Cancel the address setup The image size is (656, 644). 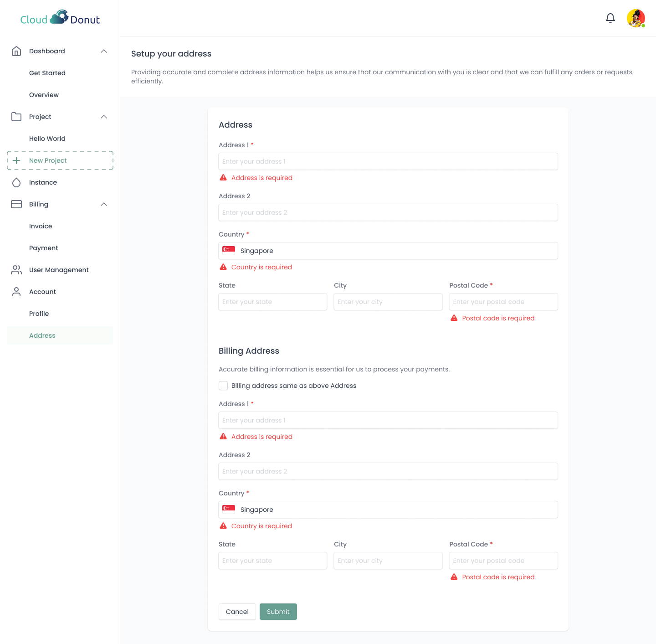tap(237, 612)
